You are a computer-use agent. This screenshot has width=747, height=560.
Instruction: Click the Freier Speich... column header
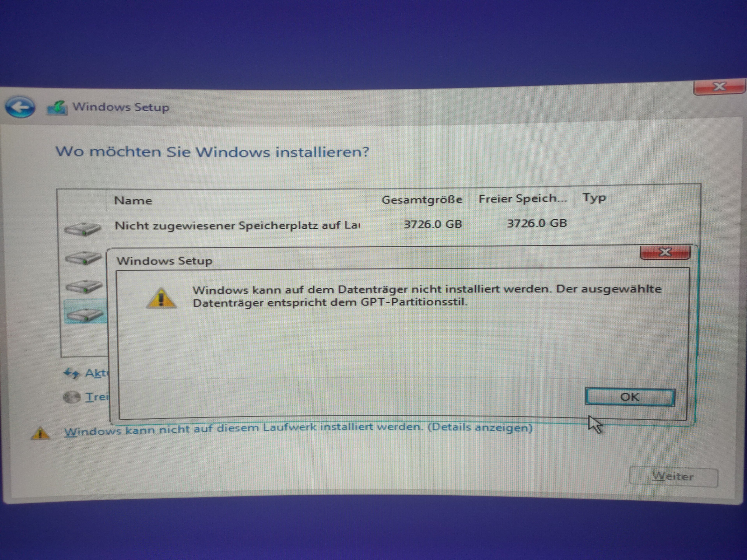(x=523, y=199)
